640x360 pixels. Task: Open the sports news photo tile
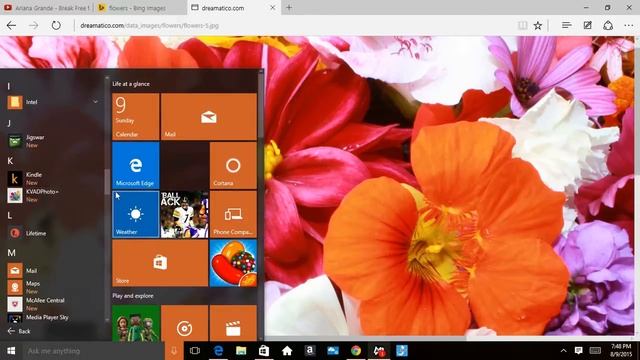click(184, 214)
